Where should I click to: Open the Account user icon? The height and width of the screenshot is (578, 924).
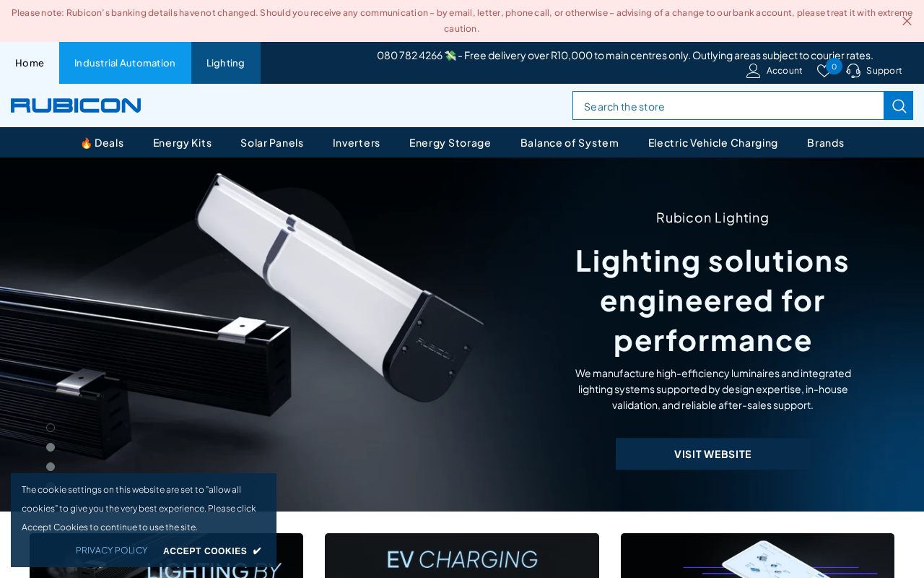click(x=753, y=71)
